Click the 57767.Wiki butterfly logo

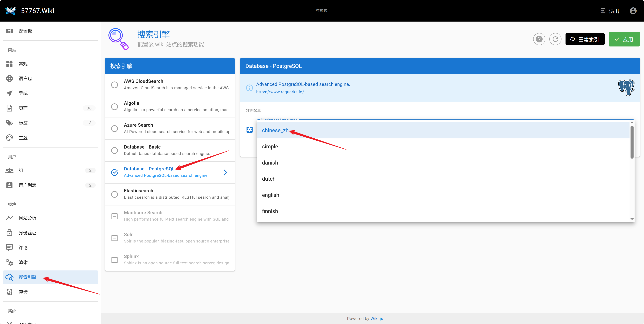click(10, 10)
